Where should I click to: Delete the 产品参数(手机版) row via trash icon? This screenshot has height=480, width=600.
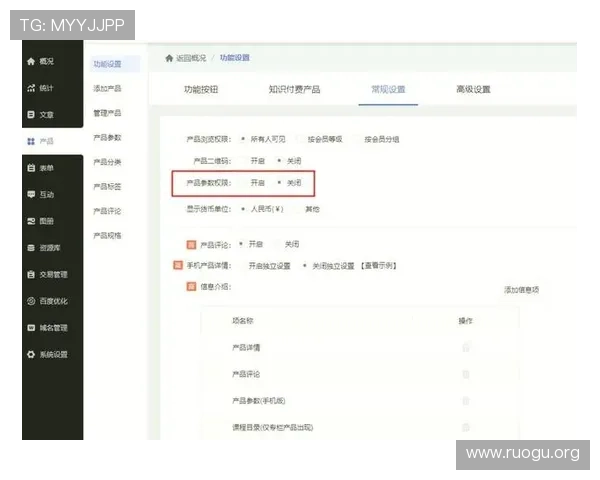coord(466,401)
